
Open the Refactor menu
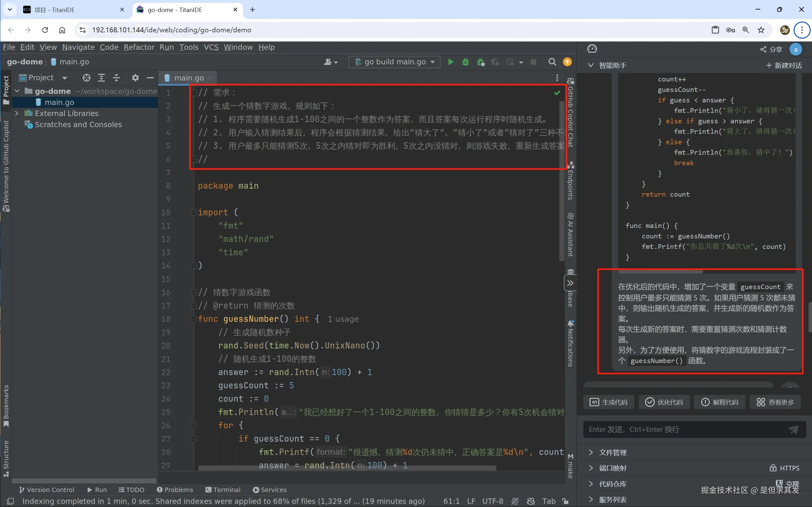click(x=139, y=47)
